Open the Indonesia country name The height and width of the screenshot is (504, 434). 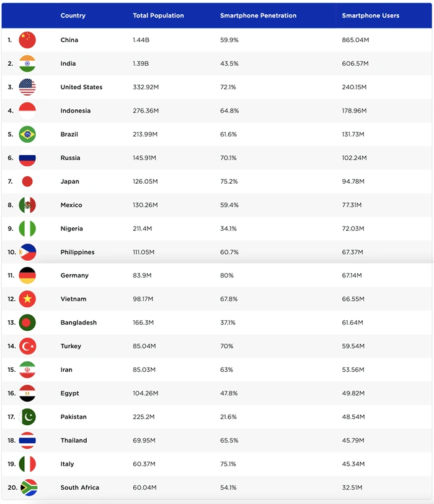point(76,110)
